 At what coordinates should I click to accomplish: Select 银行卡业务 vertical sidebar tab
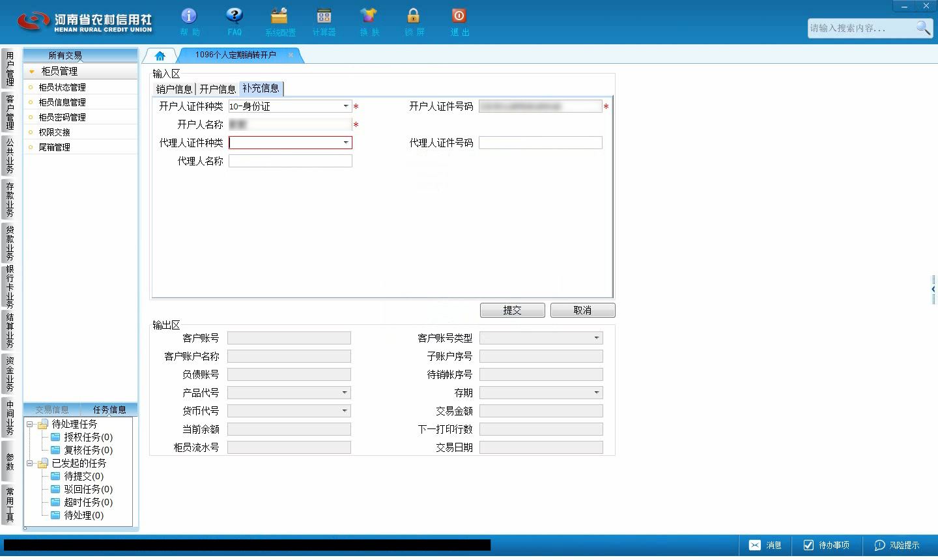pyautogui.click(x=9, y=287)
